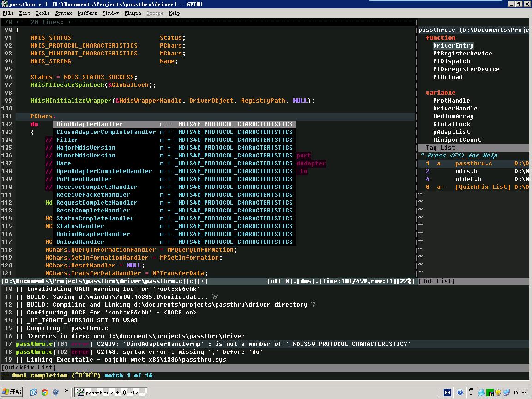Image resolution: width=532 pixels, height=399 pixels.
Task: Open the QQ penguin tray icon
Action: (481, 393)
